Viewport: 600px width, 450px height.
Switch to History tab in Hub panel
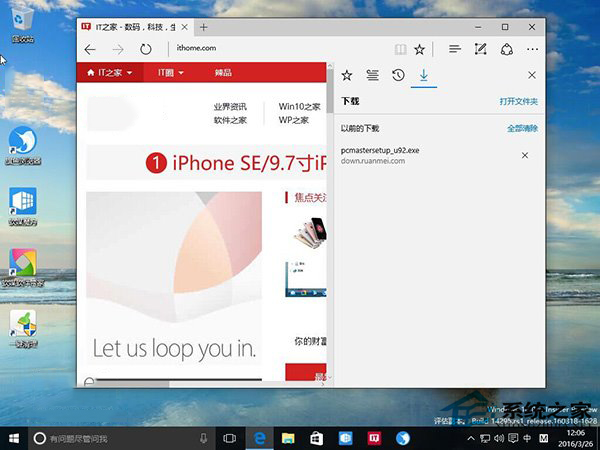tap(398, 75)
